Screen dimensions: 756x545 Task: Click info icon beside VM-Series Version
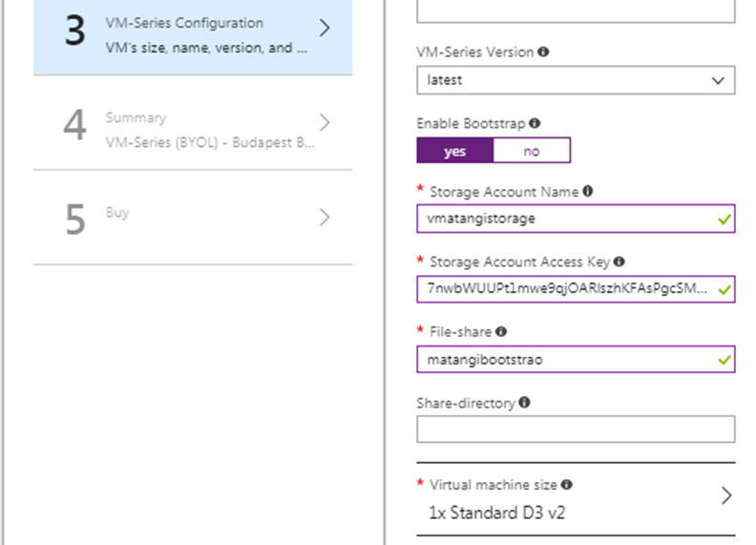[x=544, y=52]
